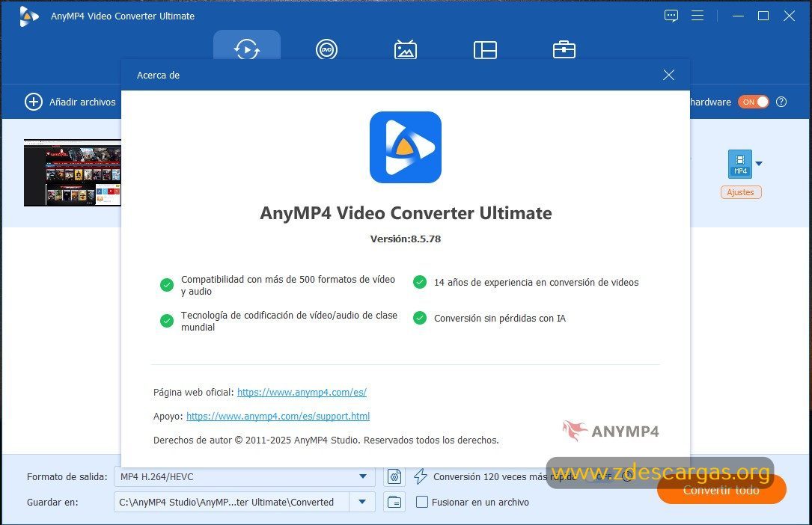
Task: Enable Fusionar en un archivo checkbox
Action: pyautogui.click(x=422, y=502)
